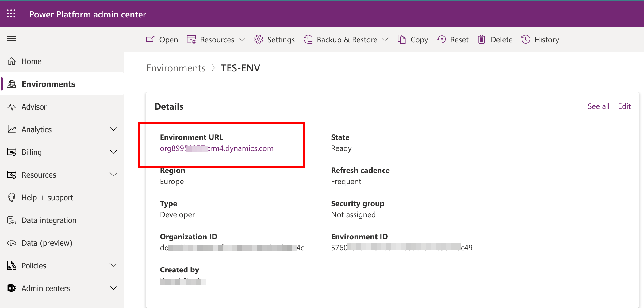Click the Organization ID value
This screenshot has height=308, width=644.
(x=232, y=248)
